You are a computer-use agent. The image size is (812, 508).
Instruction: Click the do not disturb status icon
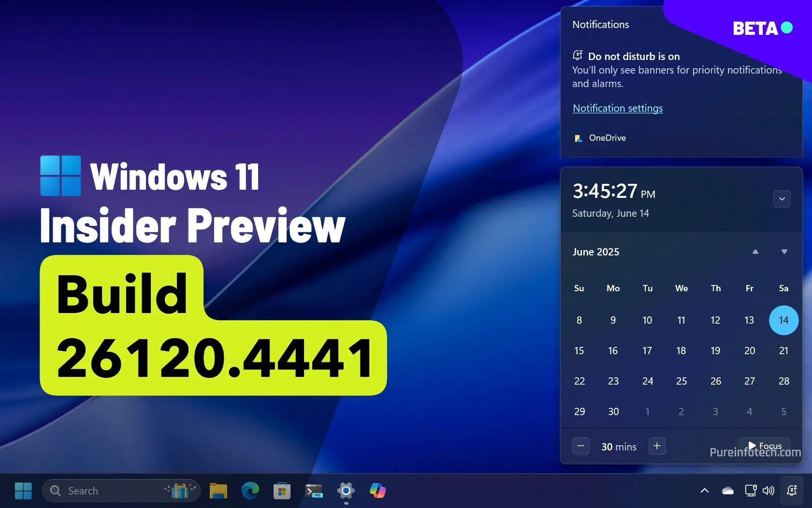click(x=578, y=55)
